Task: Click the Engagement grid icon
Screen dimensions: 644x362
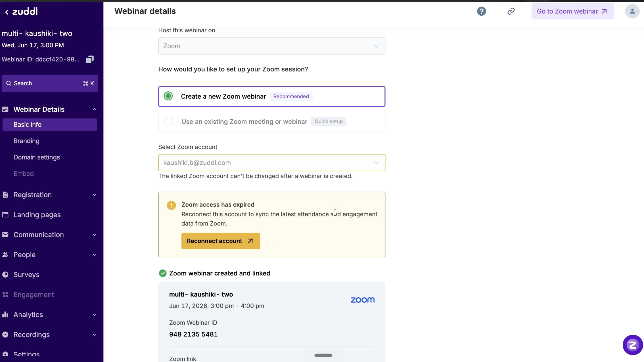Action: pyautogui.click(x=5, y=295)
